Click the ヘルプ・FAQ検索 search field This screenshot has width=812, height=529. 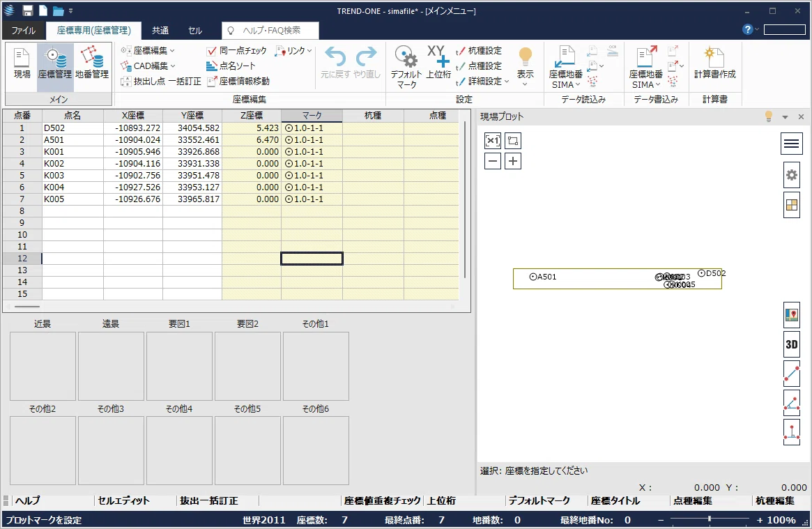(x=270, y=31)
